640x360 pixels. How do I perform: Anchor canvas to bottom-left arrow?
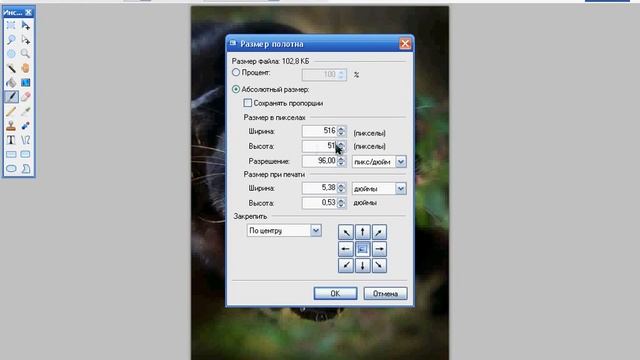[346, 266]
